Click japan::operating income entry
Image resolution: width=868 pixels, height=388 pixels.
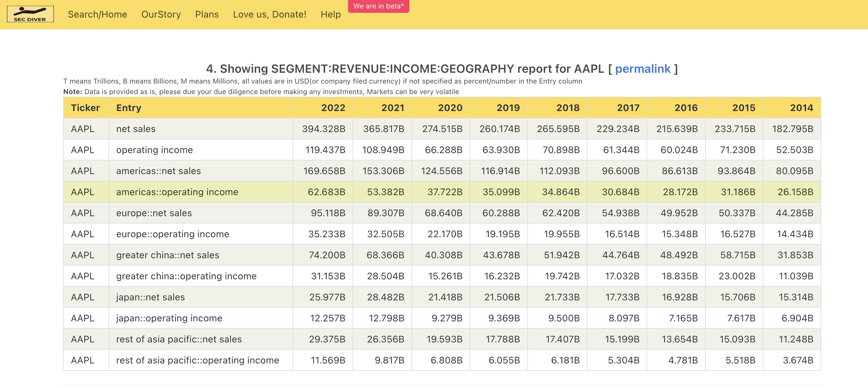click(169, 318)
